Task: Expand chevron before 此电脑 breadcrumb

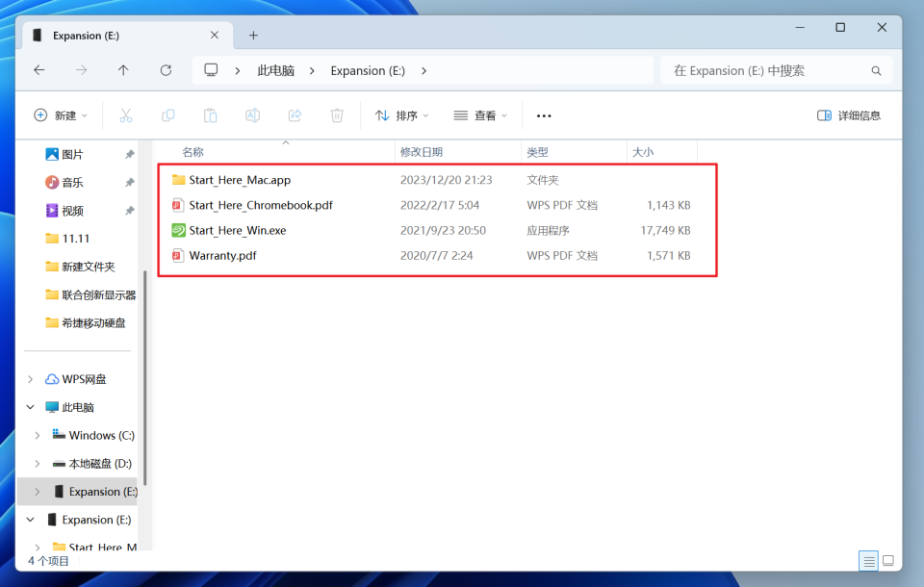Action: click(x=238, y=70)
